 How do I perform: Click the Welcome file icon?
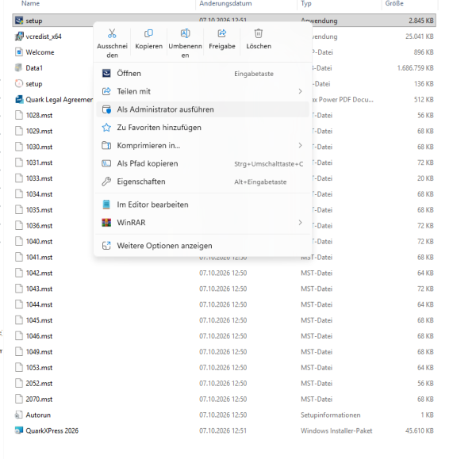point(19,52)
